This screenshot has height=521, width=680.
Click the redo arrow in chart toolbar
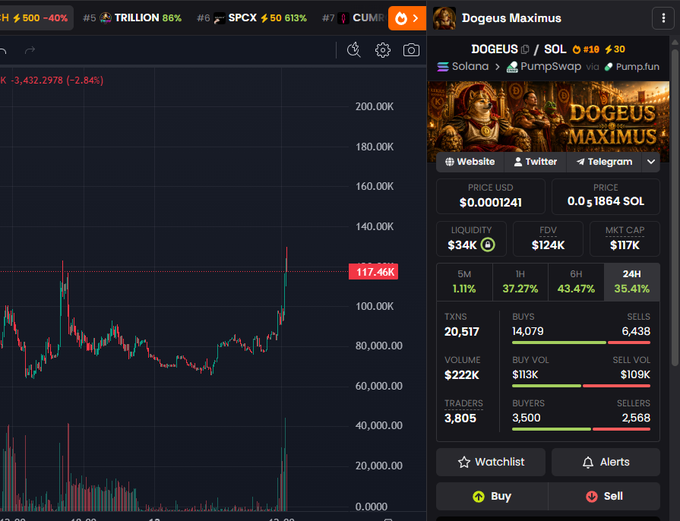[x=29, y=51]
